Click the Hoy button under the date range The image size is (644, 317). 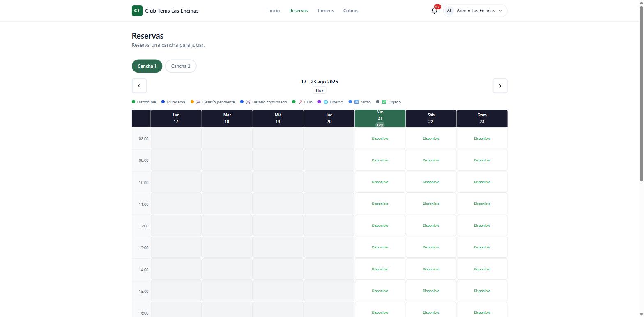(320, 90)
